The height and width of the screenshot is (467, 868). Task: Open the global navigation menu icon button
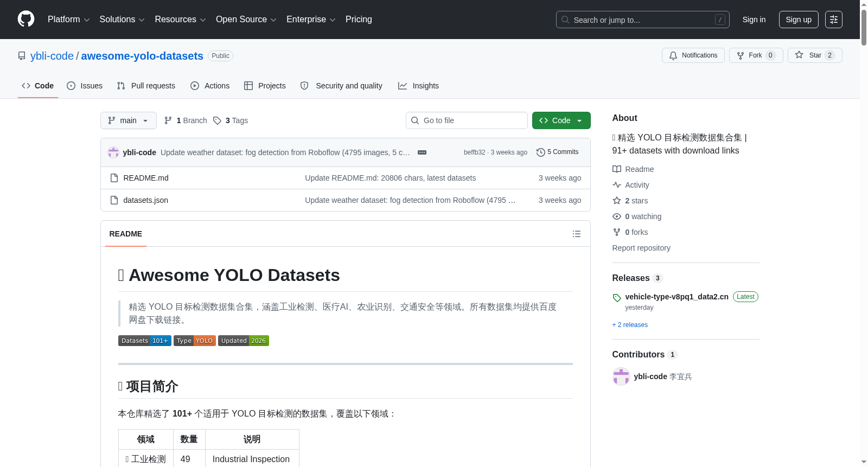pyautogui.click(x=834, y=20)
